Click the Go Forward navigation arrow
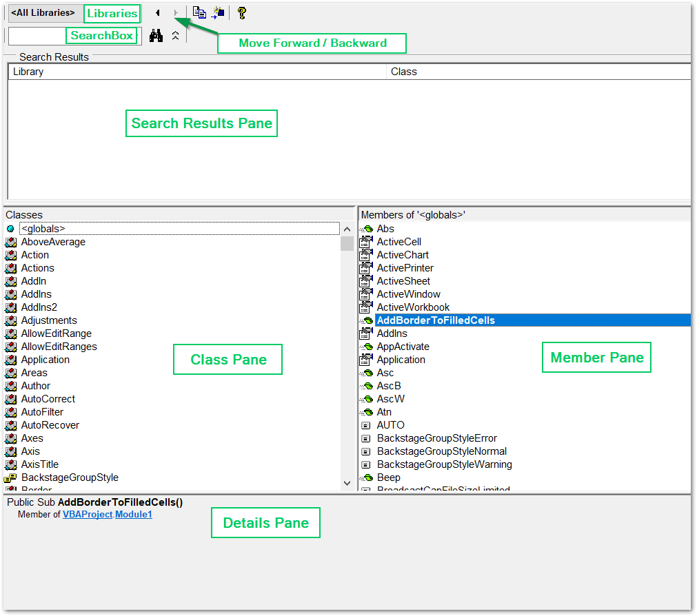 point(176,12)
